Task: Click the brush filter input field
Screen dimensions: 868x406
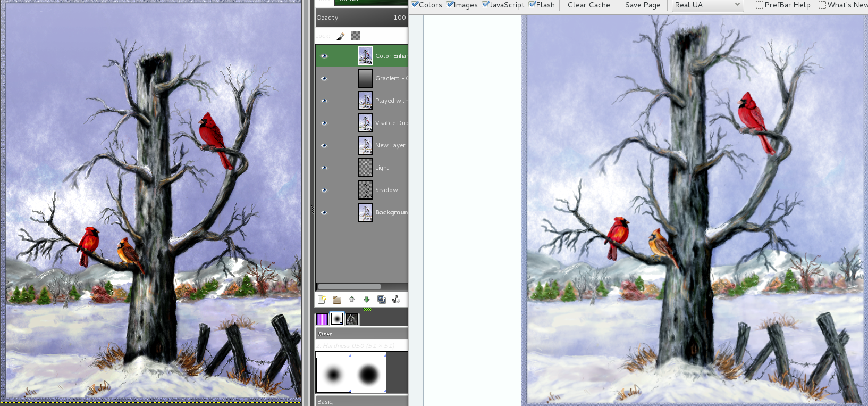Action: coord(361,334)
